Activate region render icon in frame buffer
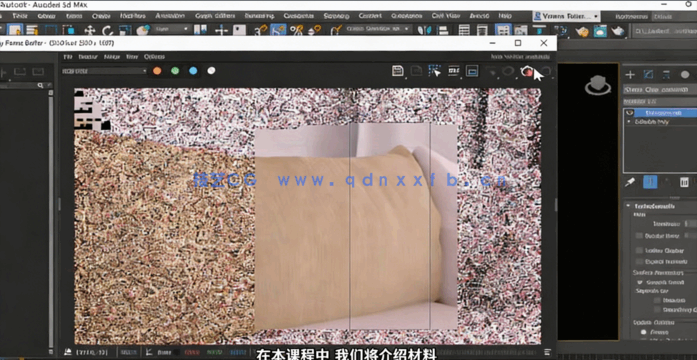The width and height of the screenshot is (697, 360). pyautogui.click(x=434, y=71)
